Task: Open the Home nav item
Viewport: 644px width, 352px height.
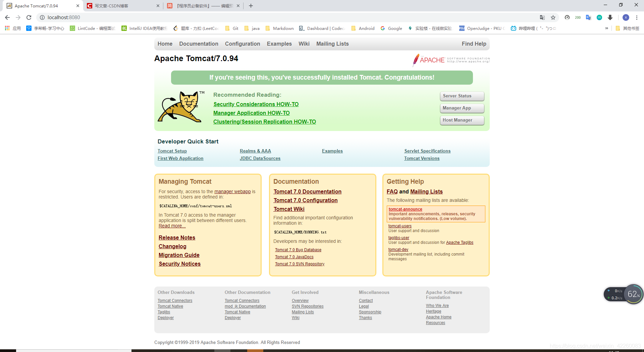Action: tap(165, 44)
